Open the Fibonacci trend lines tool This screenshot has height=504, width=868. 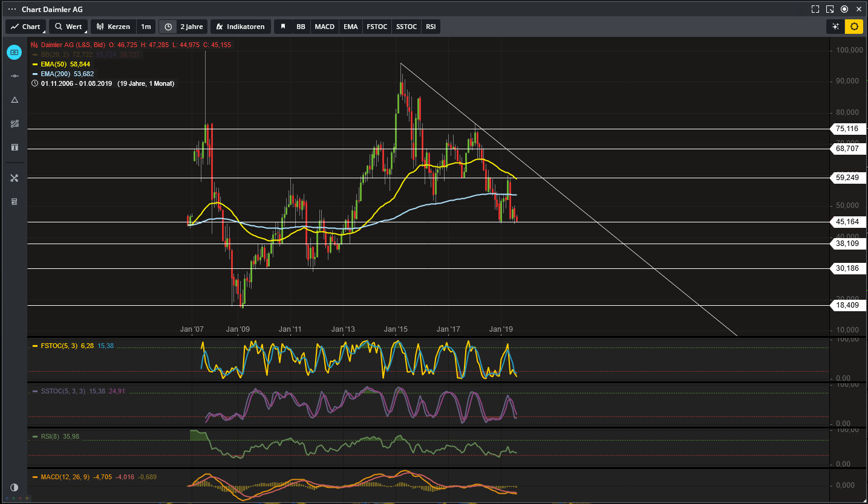(x=15, y=124)
